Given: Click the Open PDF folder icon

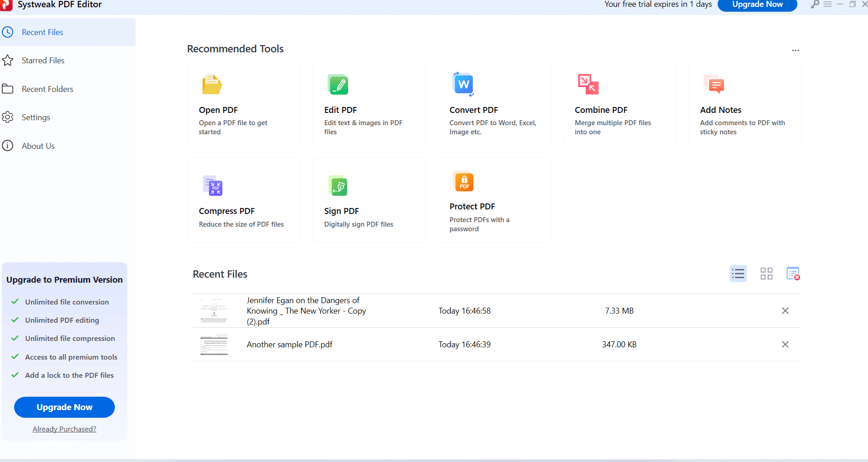Looking at the screenshot, I should pos(212,84).
